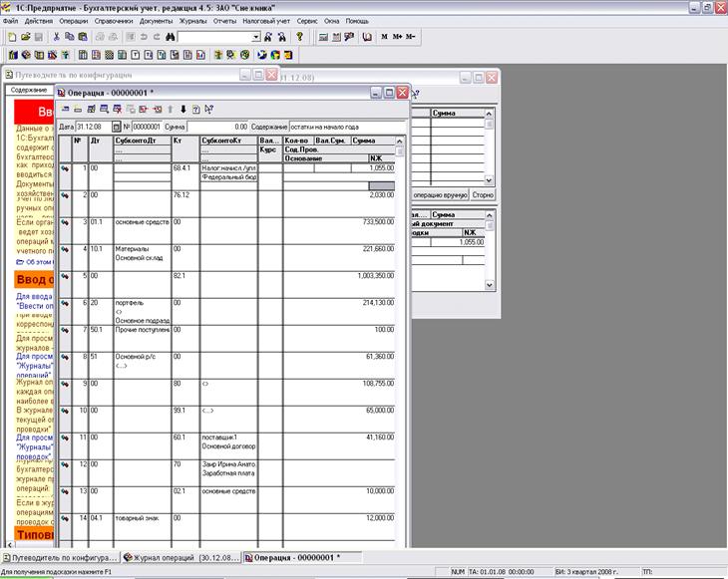This screenshot has width=728, height=579.
Task: Open the Файл menu
Action: coord(10,21)
